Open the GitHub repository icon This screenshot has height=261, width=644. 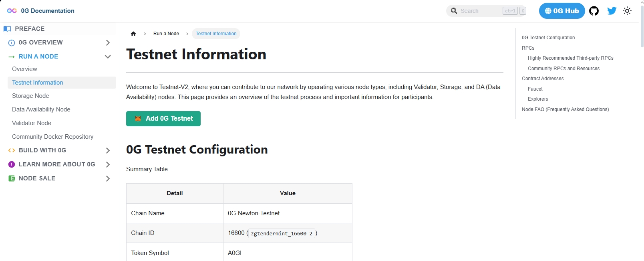click(594, 11)
